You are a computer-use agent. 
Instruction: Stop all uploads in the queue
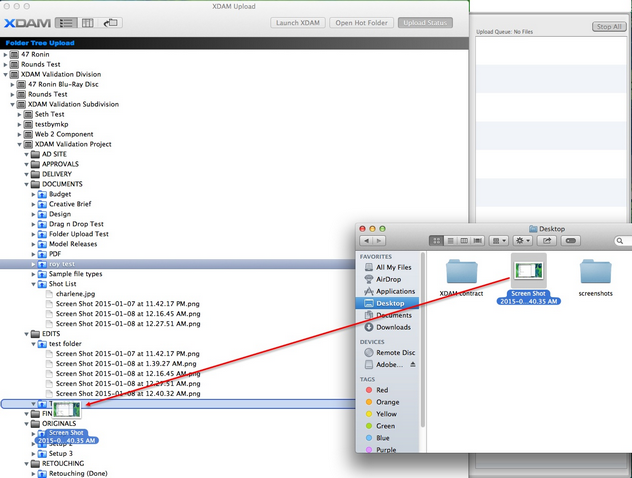(x=609, y=27)
